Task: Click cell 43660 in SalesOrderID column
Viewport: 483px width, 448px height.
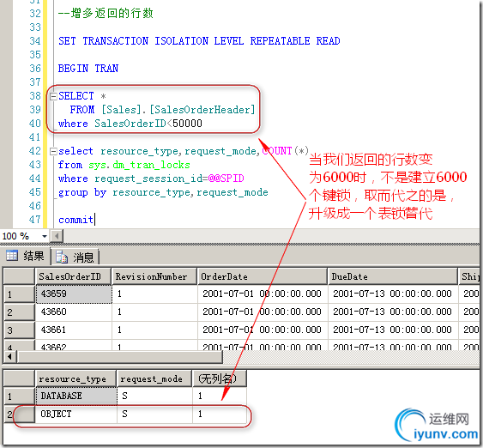Action: tap(74, 312)
